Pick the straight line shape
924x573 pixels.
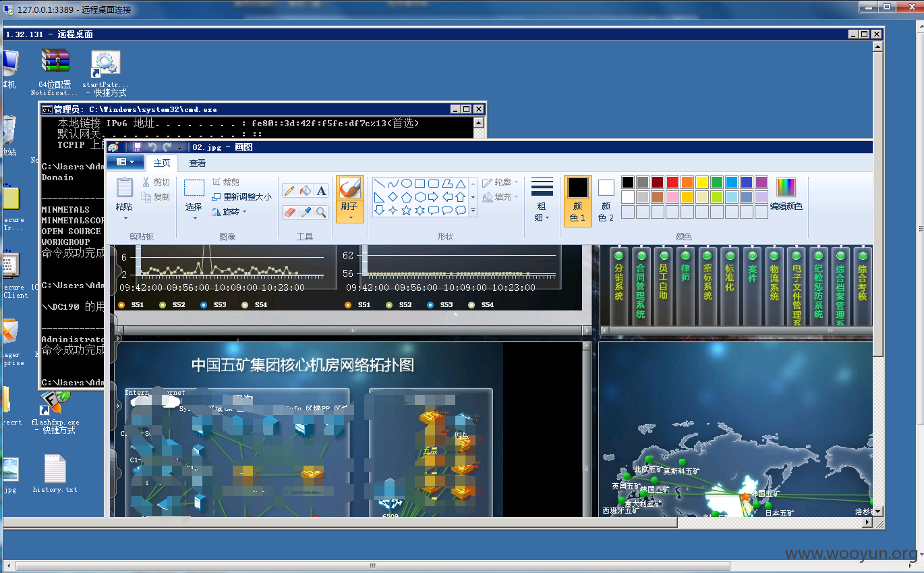[x=380, y=184]
